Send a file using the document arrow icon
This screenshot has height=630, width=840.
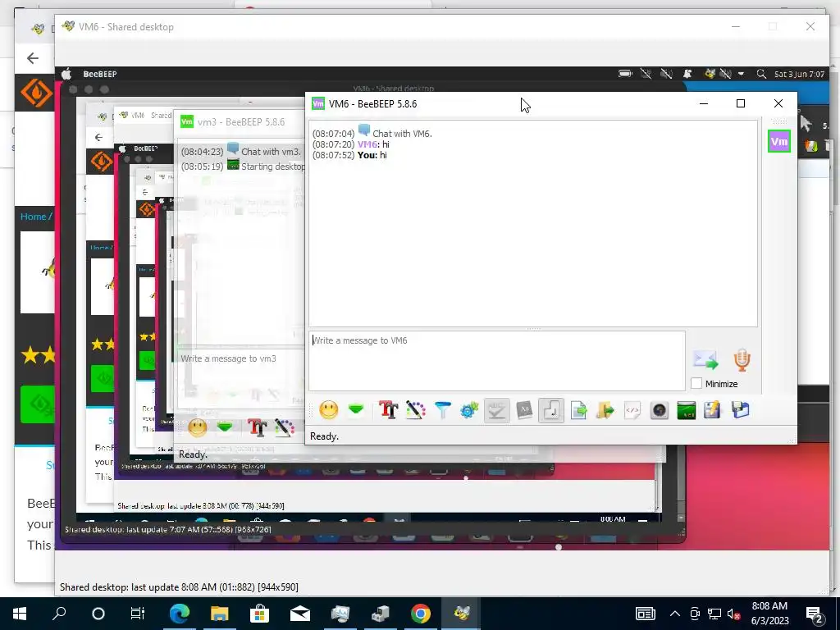(578, 410)
